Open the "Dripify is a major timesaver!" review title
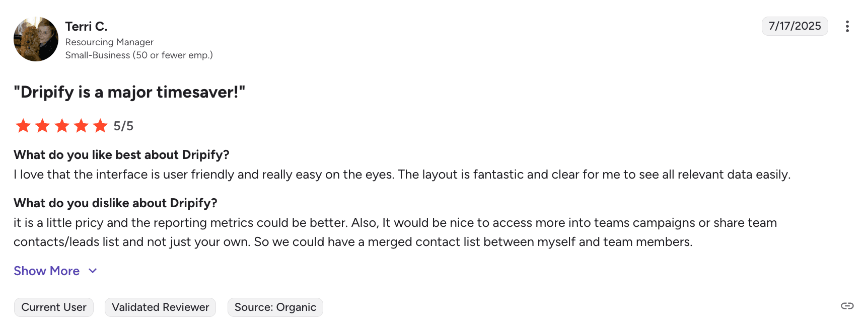 [x=129, y=93]
